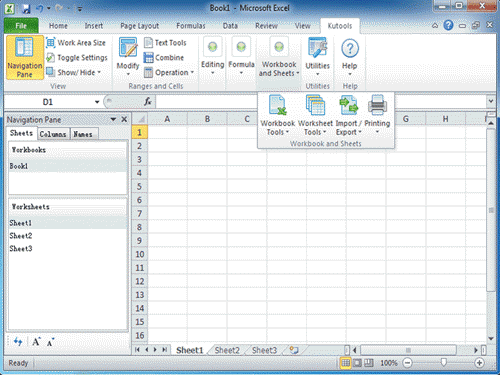Save the workbook from quick access toolbar

(x=26, y=9)
